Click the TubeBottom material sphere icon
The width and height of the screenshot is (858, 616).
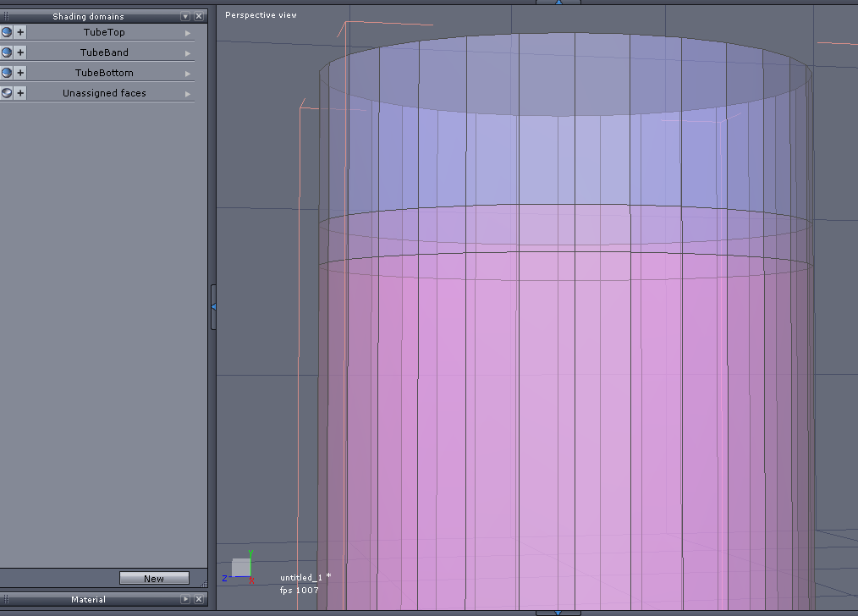pos(7,73)
